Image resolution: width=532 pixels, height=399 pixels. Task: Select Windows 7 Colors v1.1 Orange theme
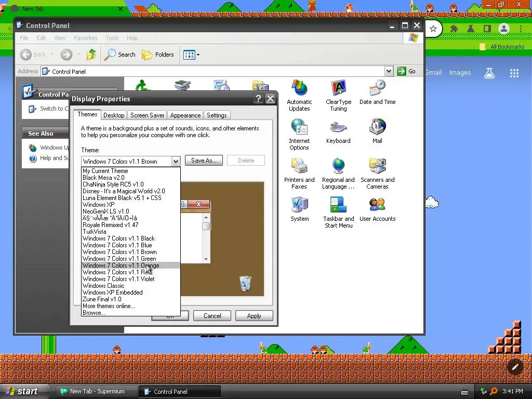(x=131, y=265)
